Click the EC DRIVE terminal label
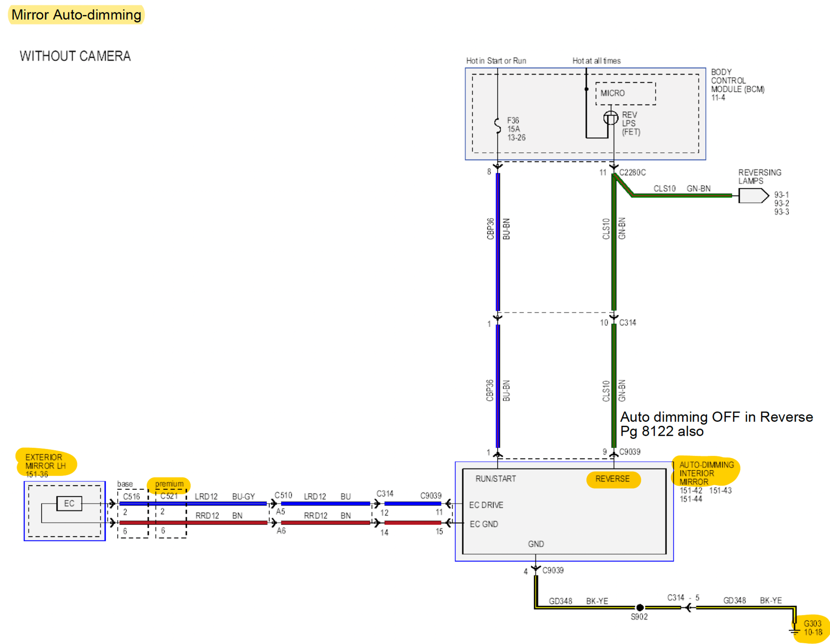The width and height of the screenshot is (830, 644). tap(486, 505)
